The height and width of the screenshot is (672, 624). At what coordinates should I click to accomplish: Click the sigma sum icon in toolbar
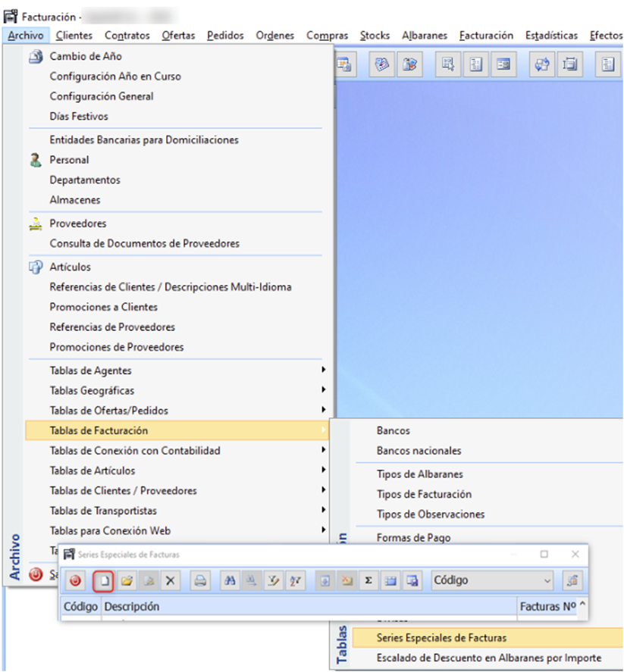click(368, 581)
